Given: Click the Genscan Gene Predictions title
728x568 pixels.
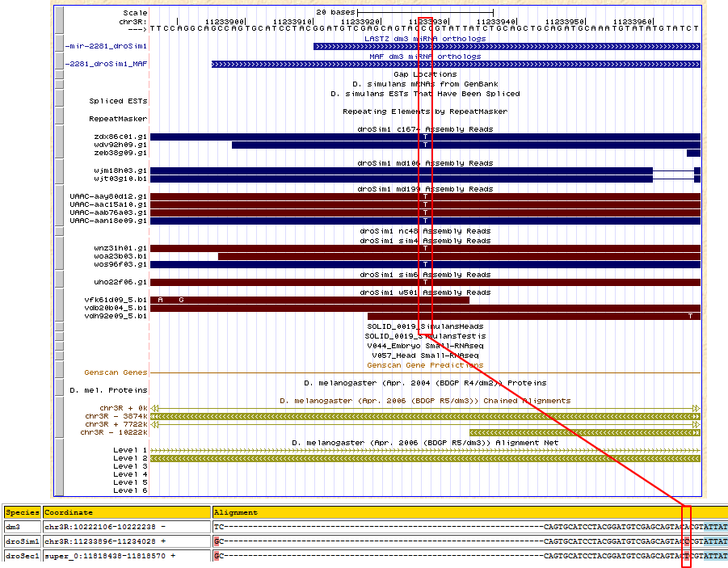Looking at the screenshot, I should [425, 365].
